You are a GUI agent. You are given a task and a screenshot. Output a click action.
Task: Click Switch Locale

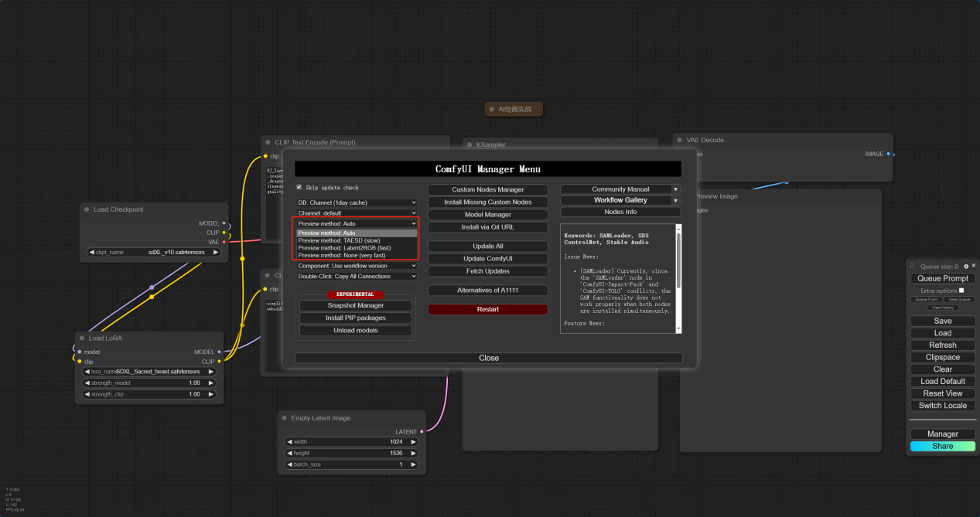click(943, 406)
